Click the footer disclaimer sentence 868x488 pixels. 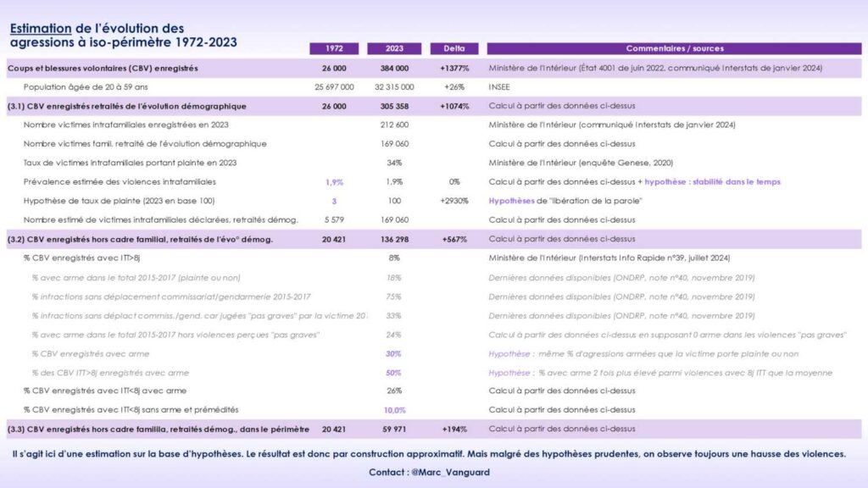point(429,454)
